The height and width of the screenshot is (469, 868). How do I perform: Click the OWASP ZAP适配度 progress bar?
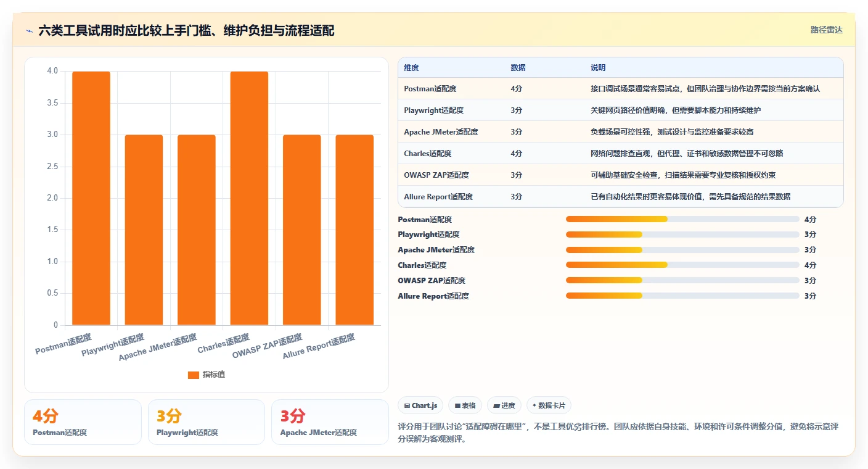[x=682, y=280]
